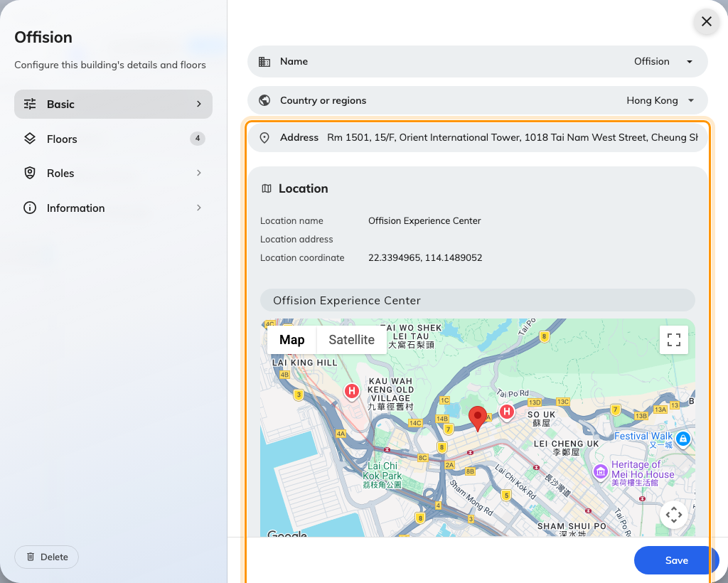Click the pin icon beside Address
728x583 pixels.
point(264,138)
